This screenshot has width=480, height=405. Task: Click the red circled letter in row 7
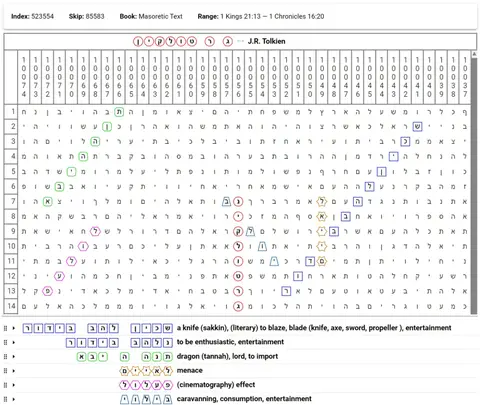pos(238,202)
